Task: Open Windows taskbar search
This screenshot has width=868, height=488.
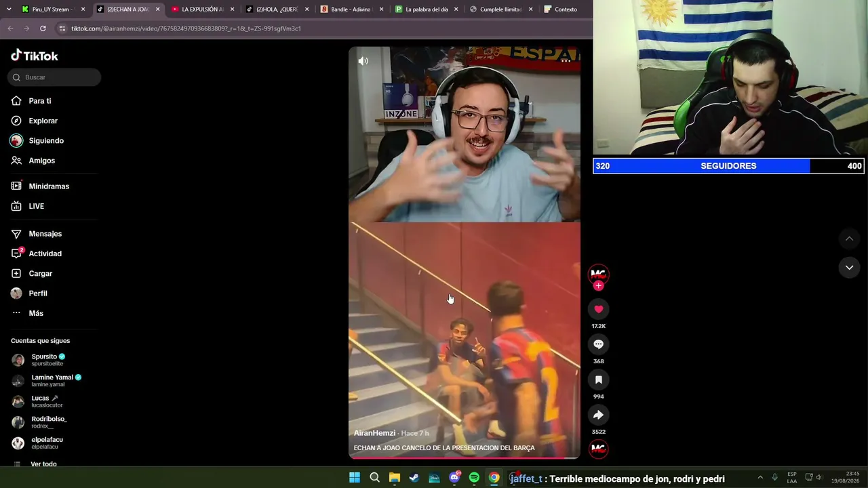Action: pos(374,478)
